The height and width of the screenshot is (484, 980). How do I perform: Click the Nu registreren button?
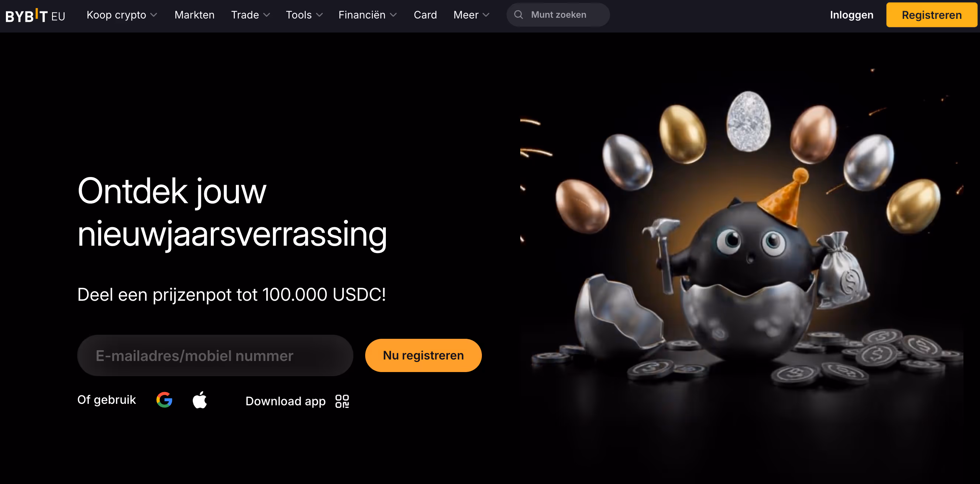(423, 355)
